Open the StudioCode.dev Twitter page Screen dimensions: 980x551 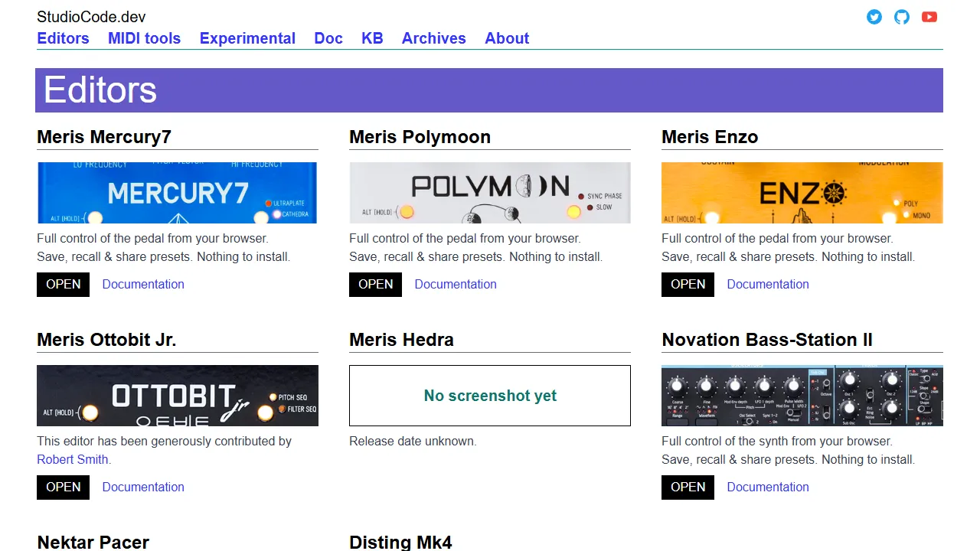[x=874, y=17]
